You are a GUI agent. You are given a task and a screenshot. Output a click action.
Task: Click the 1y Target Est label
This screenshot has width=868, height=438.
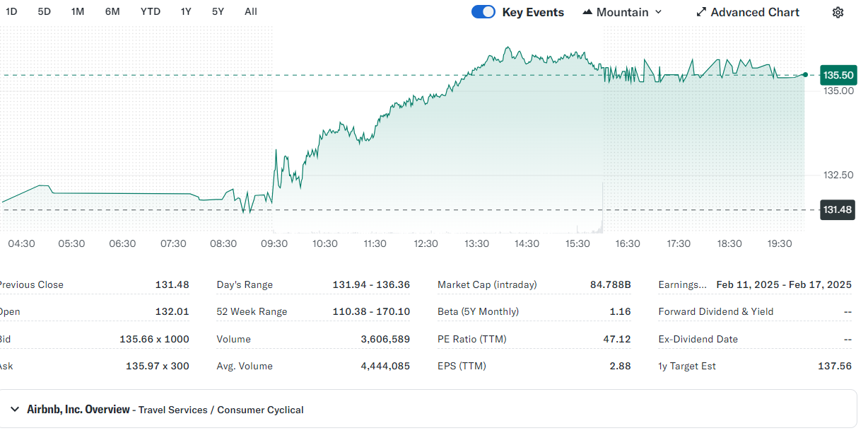tap(687, 366)
